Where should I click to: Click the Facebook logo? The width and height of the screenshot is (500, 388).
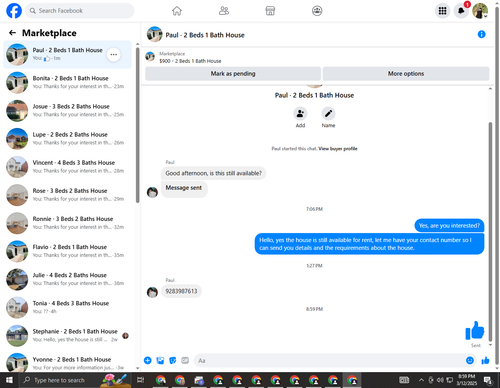(14, 11)
